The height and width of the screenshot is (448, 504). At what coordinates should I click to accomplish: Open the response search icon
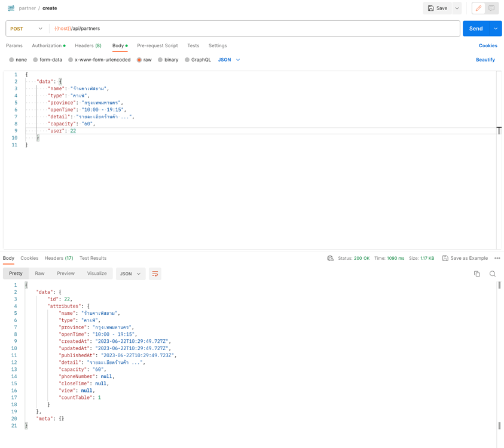coord(493,274)
